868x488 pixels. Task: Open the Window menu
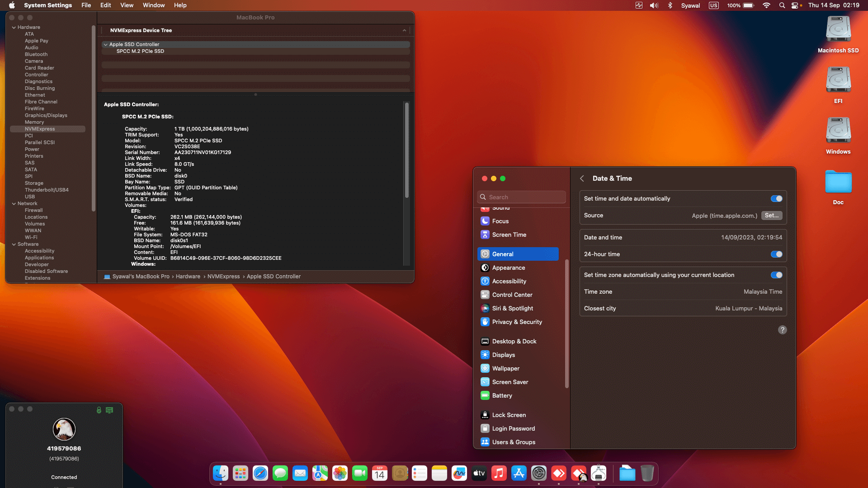153,5
